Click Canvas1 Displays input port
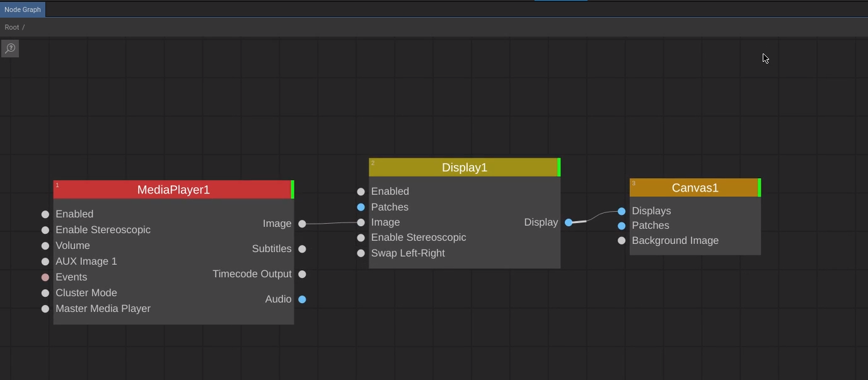 pos(622,211)
